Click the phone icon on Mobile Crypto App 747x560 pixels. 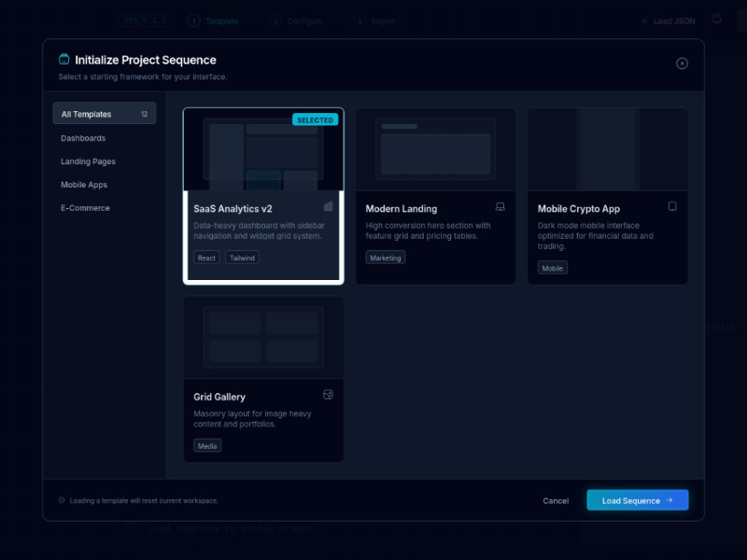pyautogui.click(x=672, y=207)
